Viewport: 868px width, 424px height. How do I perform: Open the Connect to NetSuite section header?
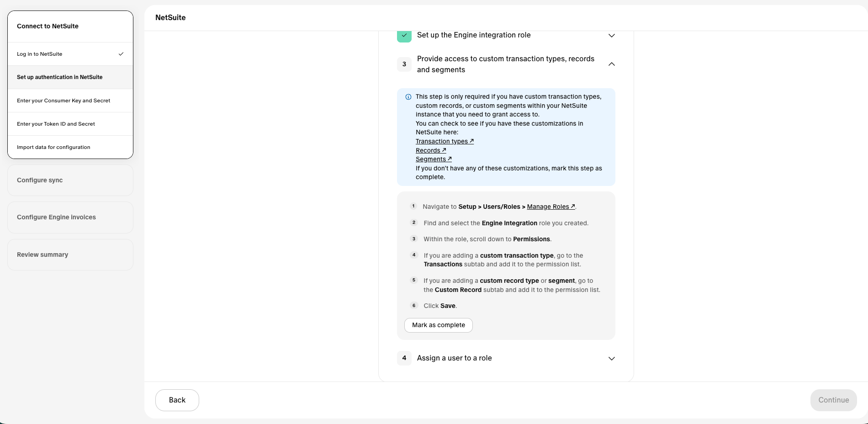pos(70,26)
